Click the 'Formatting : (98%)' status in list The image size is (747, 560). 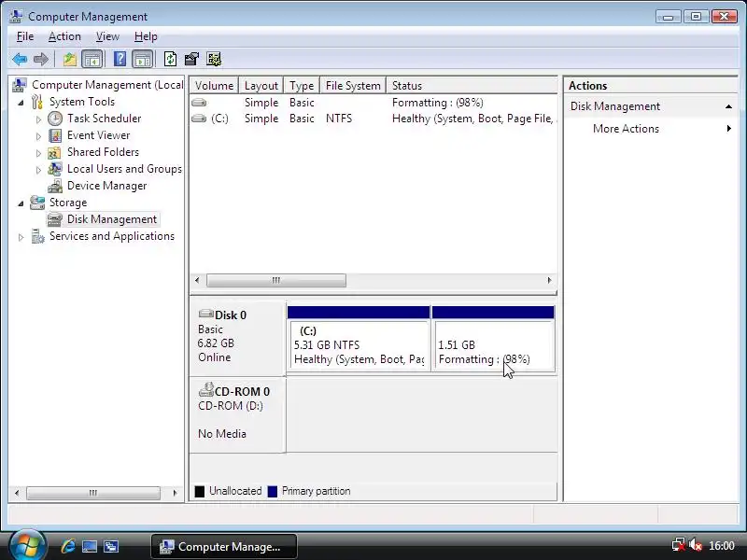(x=437, y=103)
